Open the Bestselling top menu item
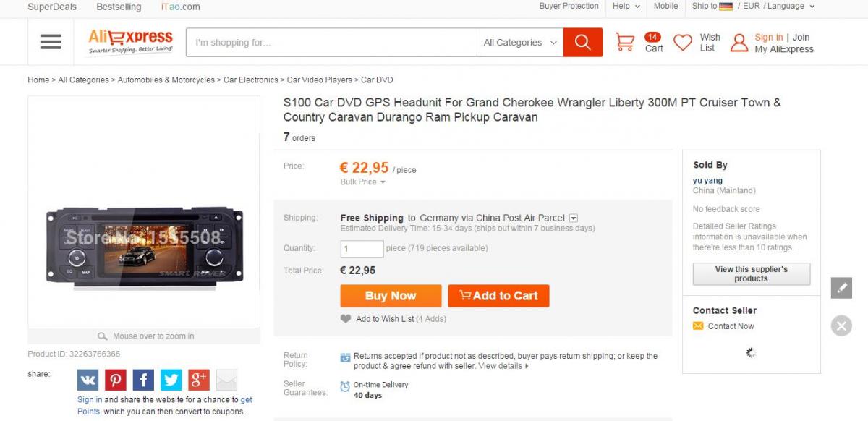This screenshot has height=421, width=868. point(119,7)
